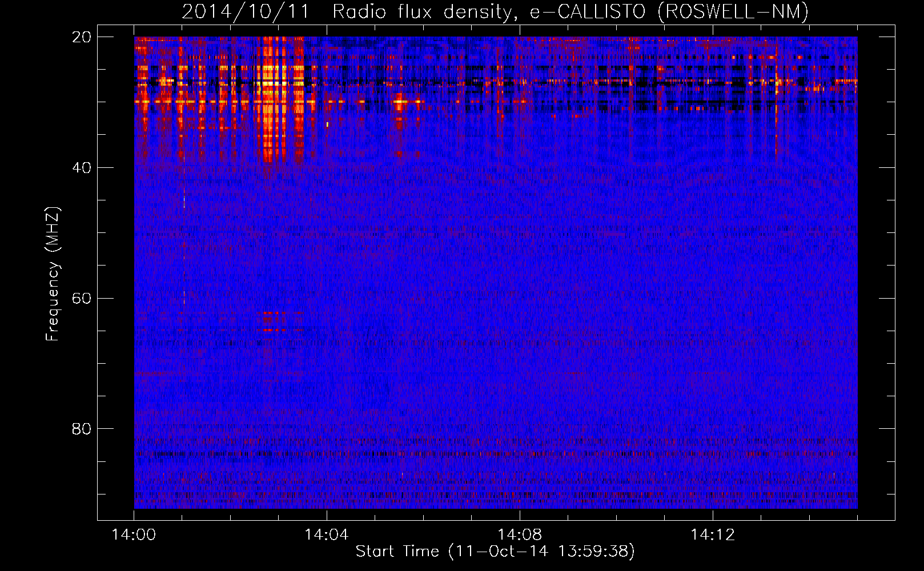The image size is (924, 571).
Task: Click the 14:08 time tick label
Action: point(520,535)
